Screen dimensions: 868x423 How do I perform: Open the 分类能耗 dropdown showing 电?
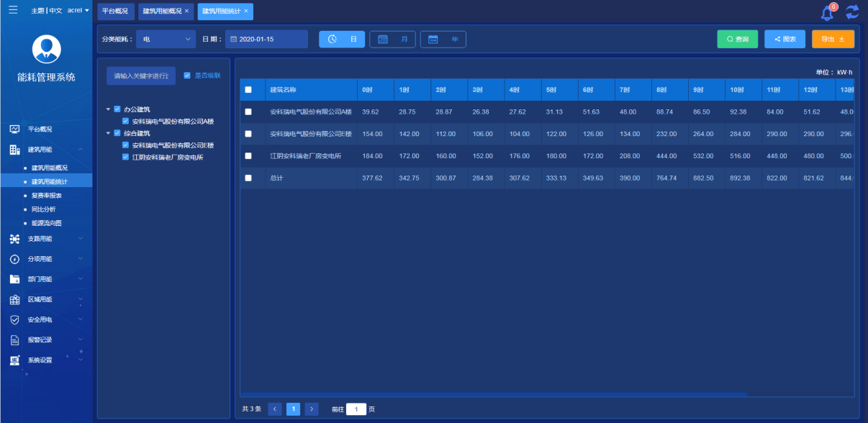coord(166,39)
